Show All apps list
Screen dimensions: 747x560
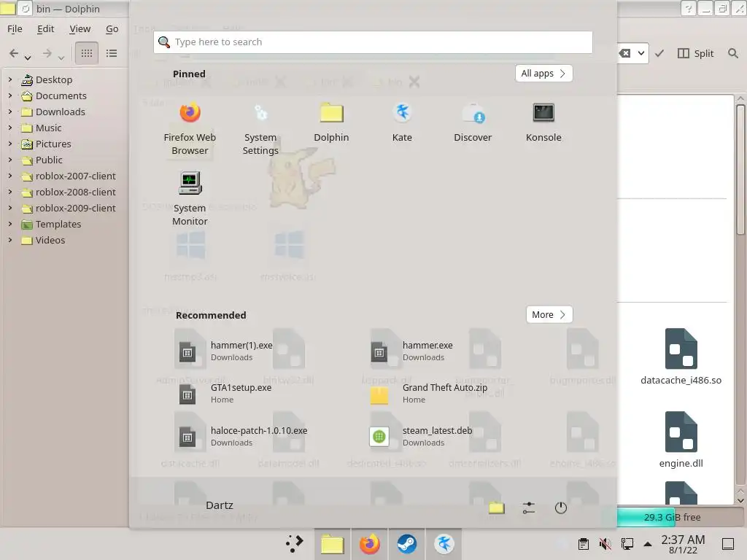pos(543,74)
